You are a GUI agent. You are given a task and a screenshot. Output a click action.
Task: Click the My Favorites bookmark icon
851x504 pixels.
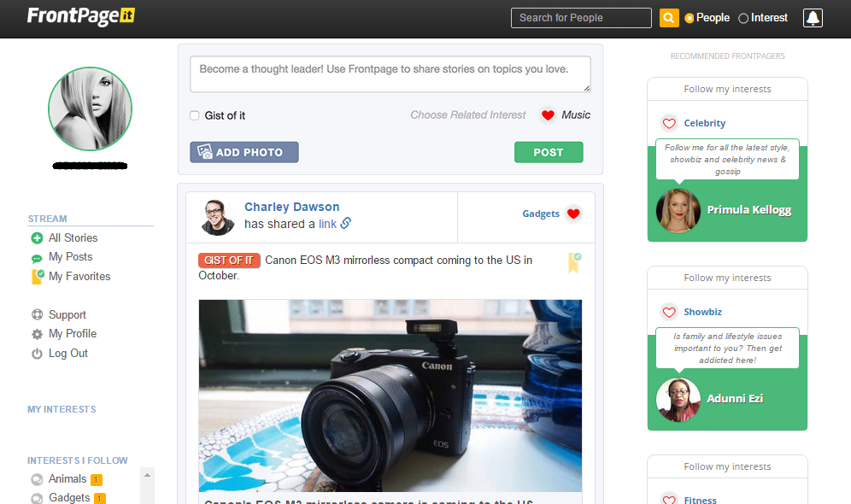coord(38,277)
